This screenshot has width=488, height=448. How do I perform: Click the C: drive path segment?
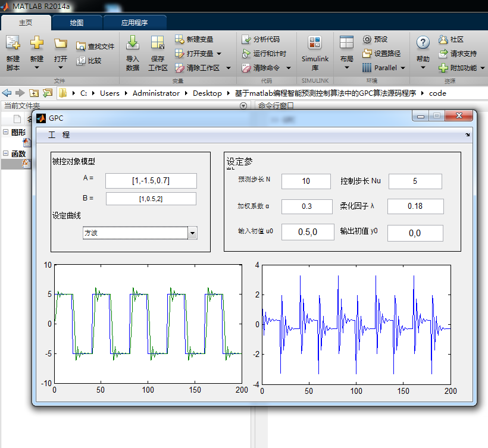(x=83, y=93)
